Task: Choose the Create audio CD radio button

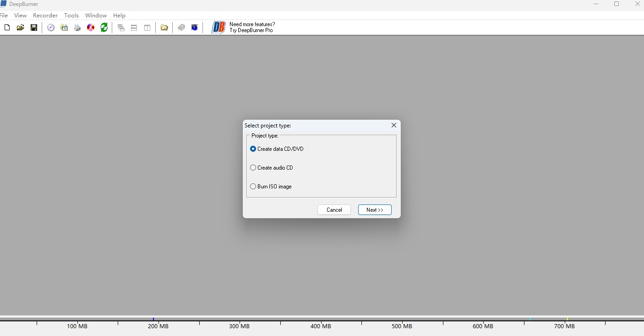Action: pyautogui.click(x=253, y=168)
